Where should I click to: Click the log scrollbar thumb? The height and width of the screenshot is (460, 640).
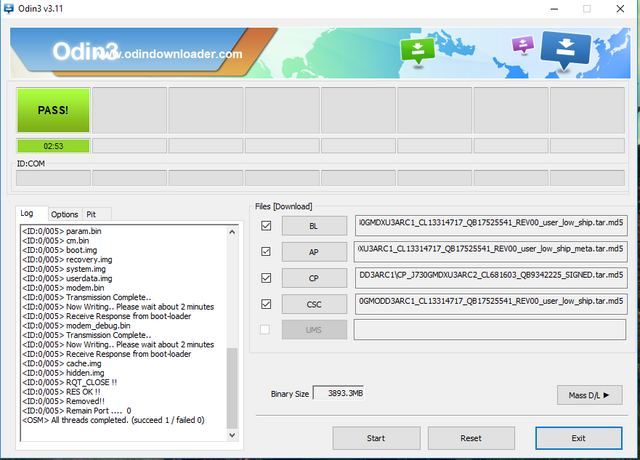click(x=232, y=388)
